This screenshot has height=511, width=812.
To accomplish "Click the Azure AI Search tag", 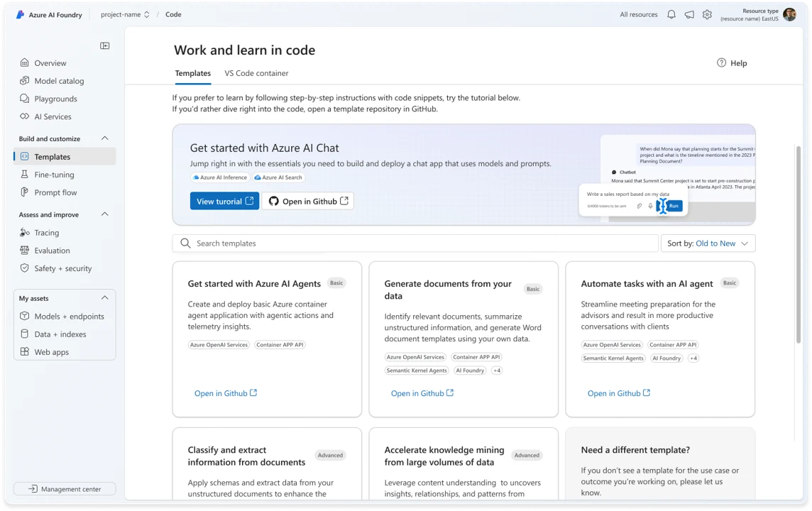I will coord(279,177).
